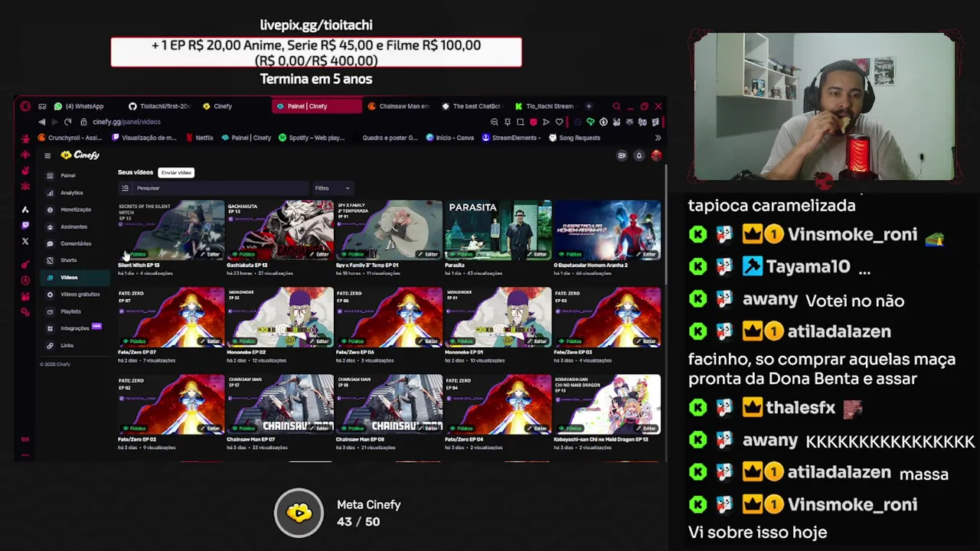Open the Song Requests bookmark

click(x=574, y=138)
